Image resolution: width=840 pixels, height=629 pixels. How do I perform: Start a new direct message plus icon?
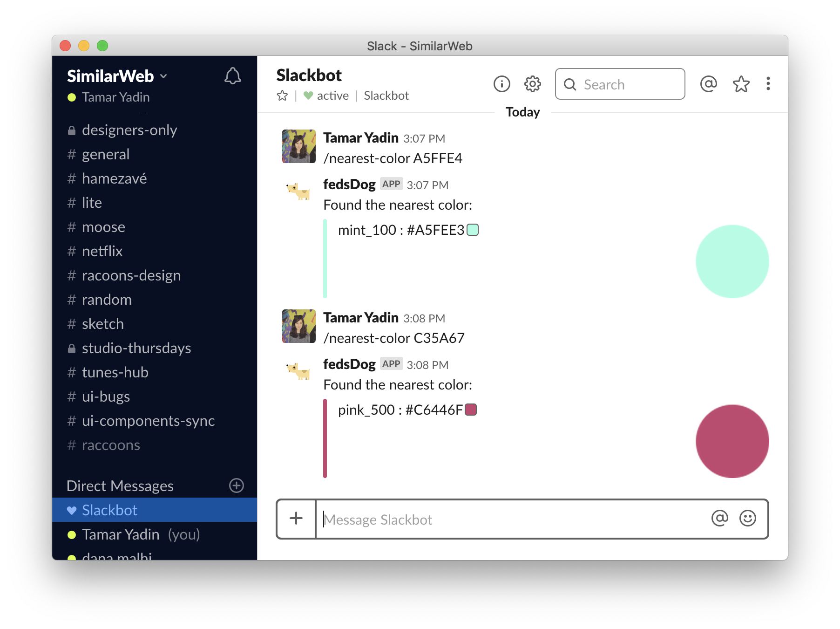[x=237, y=485]
